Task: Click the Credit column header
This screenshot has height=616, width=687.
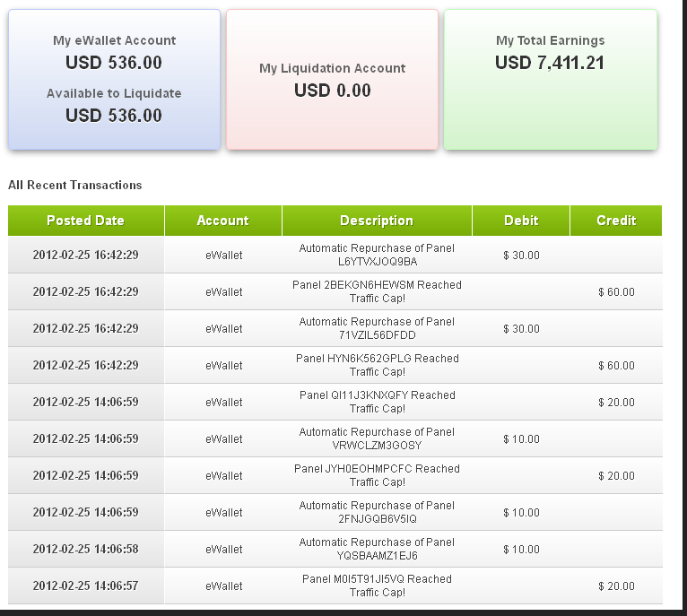Action: pos(616,221)
